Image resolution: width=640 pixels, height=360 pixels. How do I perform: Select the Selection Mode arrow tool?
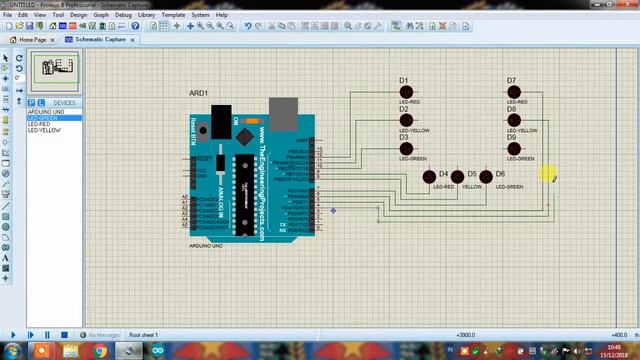tap(6, 58)
